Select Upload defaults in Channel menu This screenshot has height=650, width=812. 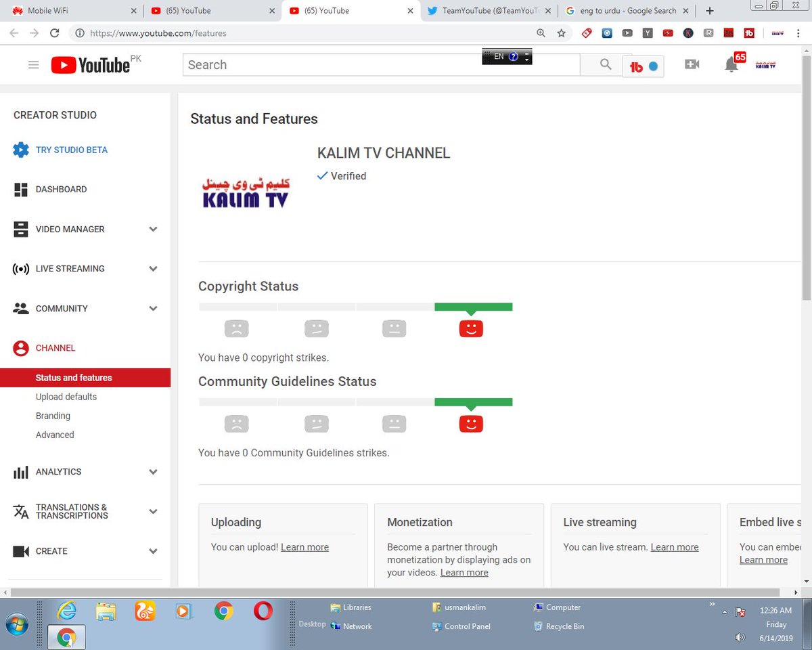coord(66,397)
